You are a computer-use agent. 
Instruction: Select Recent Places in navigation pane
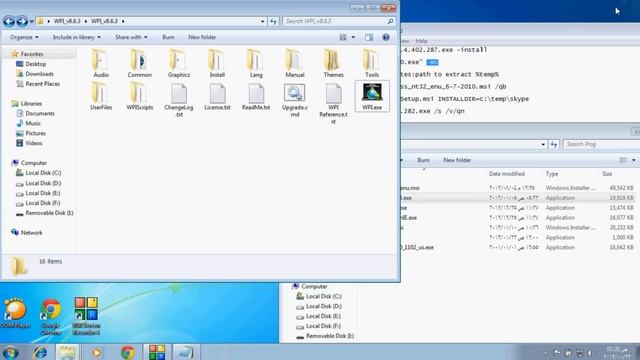pos(42,84)
